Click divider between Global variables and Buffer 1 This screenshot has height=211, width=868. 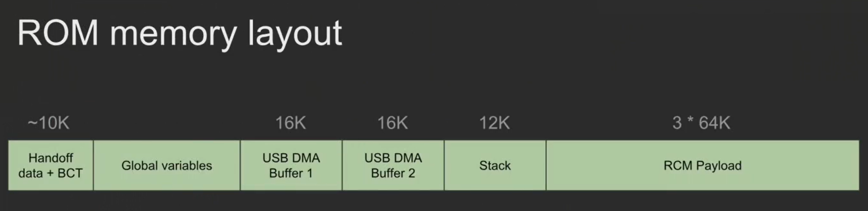(240, 165)
